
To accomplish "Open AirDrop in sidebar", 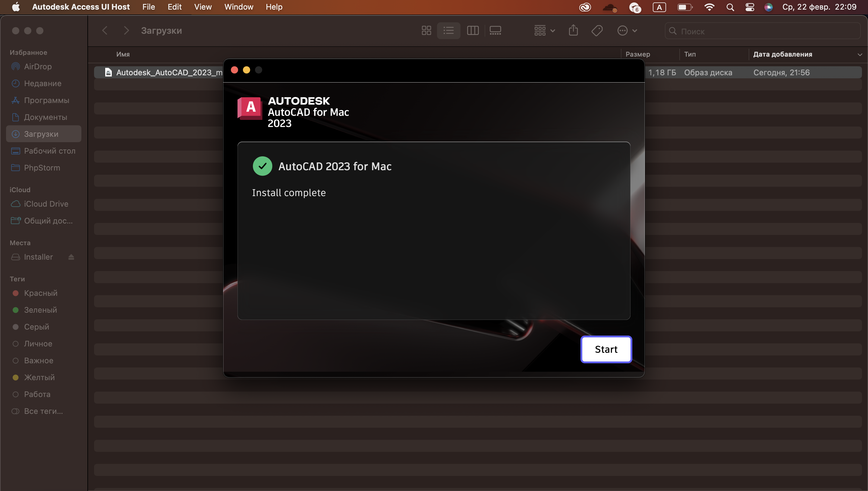I will pos(38,67).
